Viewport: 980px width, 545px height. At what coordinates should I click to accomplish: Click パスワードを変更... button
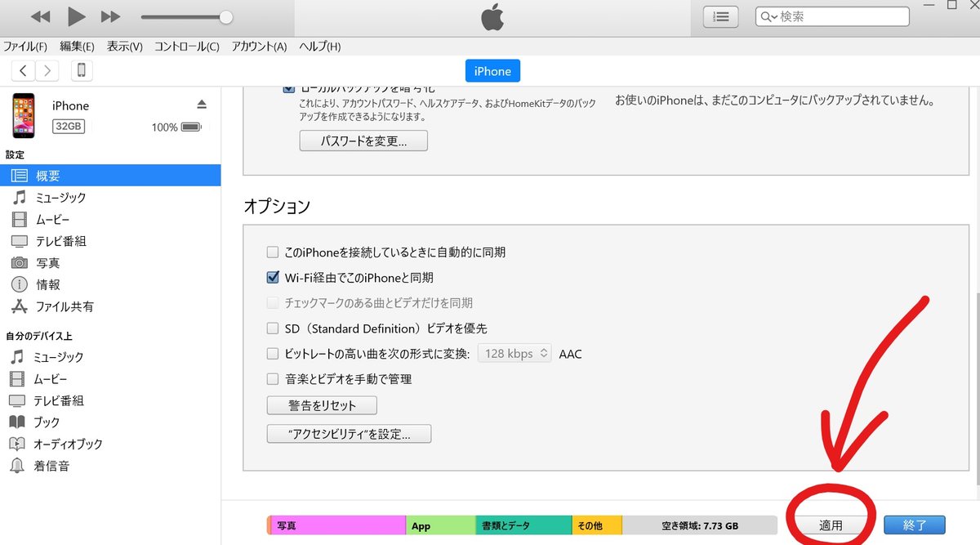363,141
